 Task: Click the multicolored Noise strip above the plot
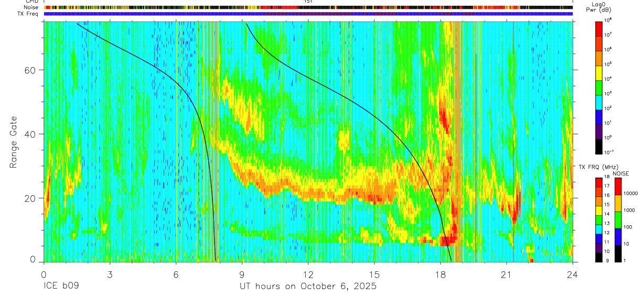coord(308,8)
